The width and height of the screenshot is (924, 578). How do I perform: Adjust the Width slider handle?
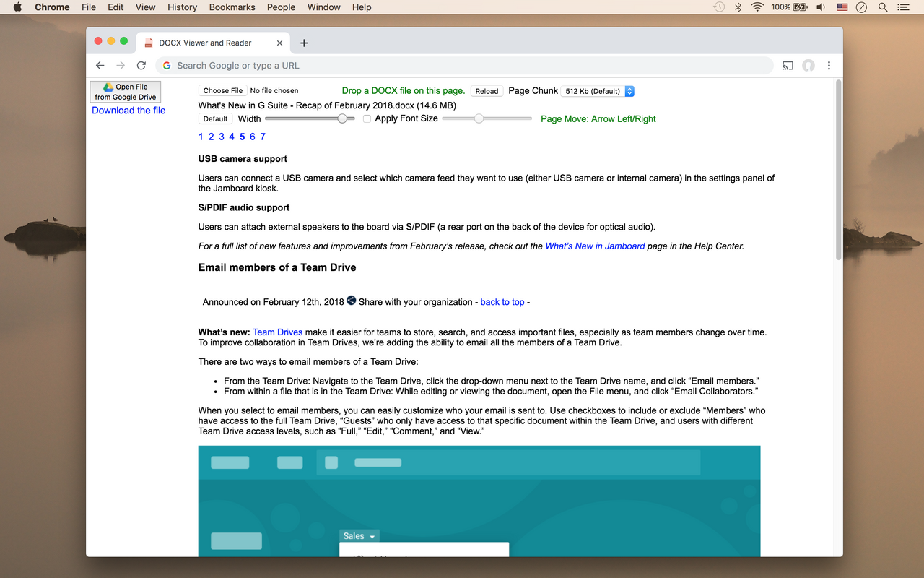[342, 118]
